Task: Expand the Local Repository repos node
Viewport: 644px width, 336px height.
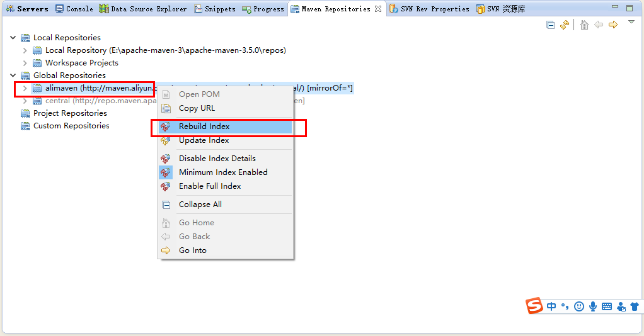Action: (25, 50)
